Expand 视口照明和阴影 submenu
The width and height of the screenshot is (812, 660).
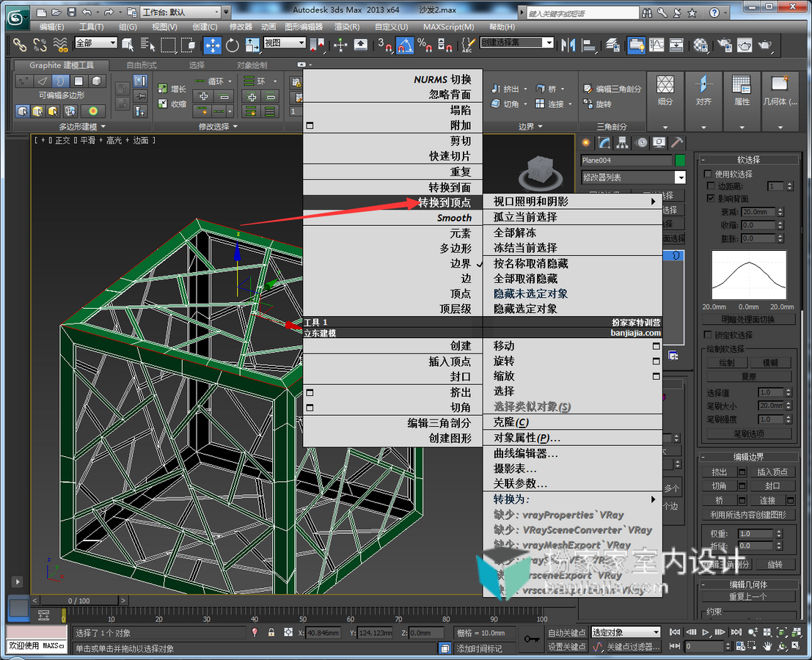pyautogui.click(x=573, y=202)
